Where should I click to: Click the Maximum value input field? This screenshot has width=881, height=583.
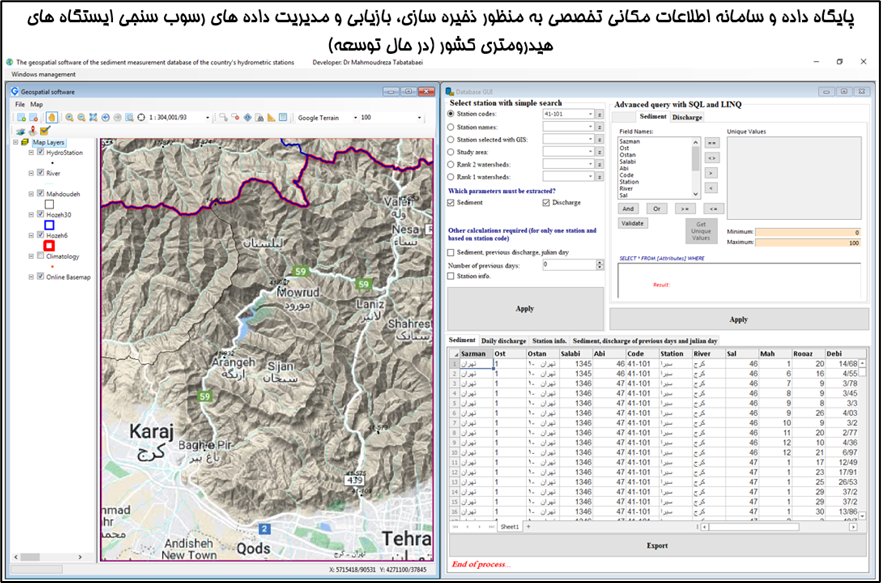807,242
